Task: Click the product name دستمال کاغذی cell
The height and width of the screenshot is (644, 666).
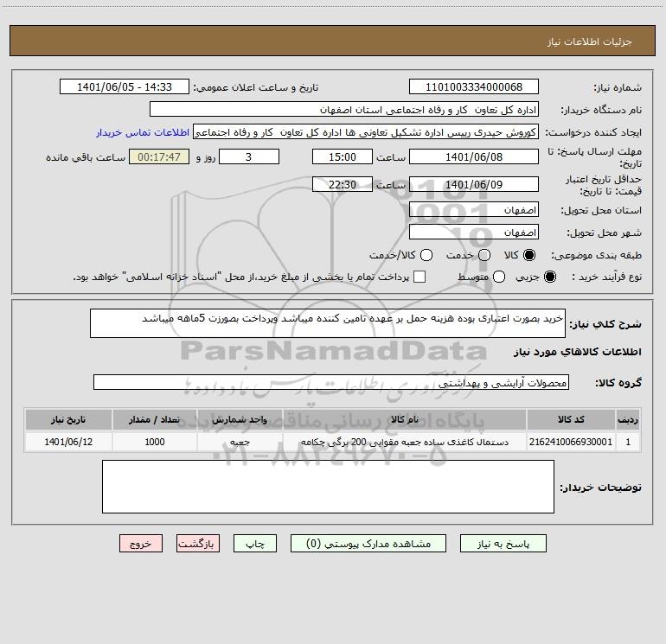Action: coord(405,442)
